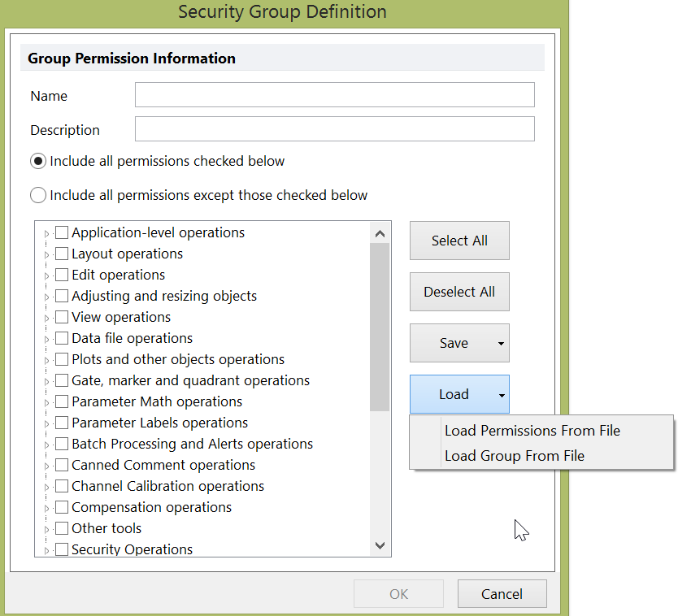Check the Parameter Math operations checkbox
Screen dimensions: 678x616
[x=62, y=402]
